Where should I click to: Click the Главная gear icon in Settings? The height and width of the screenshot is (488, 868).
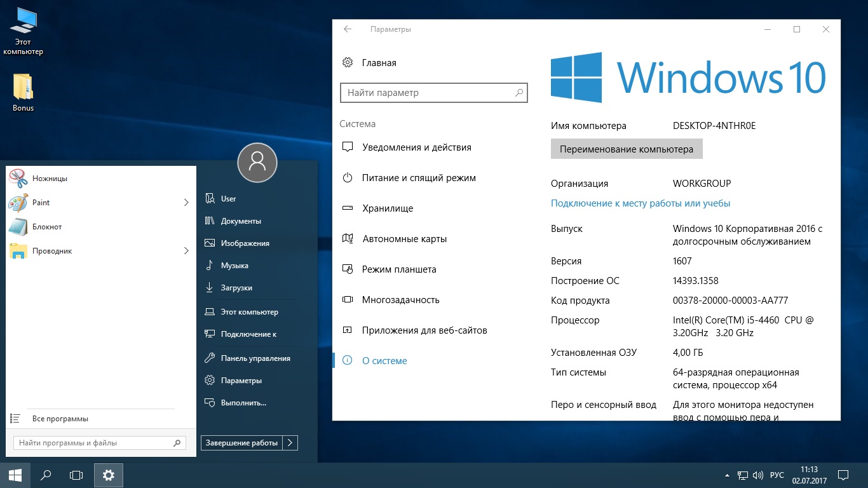348,62
